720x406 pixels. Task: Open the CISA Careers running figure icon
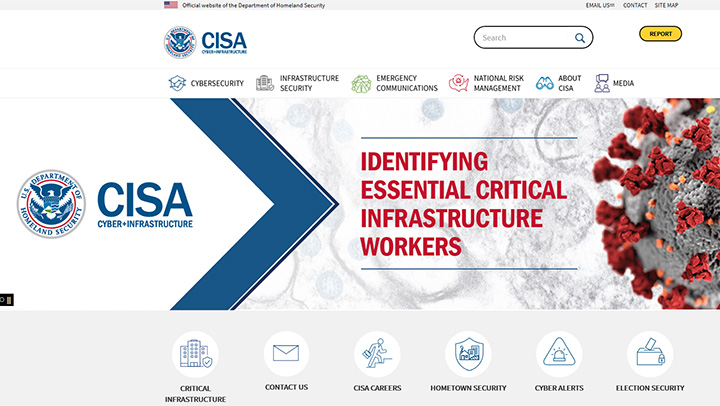click(x=377, y=353)
